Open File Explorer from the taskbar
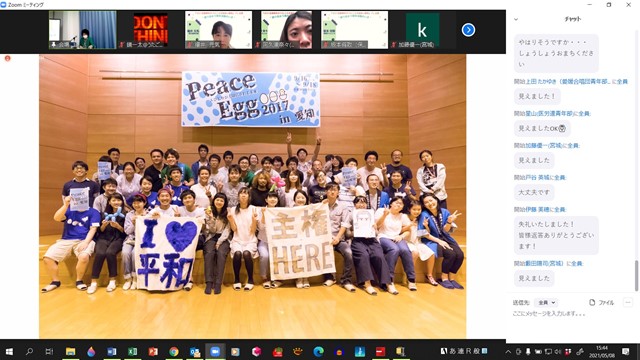 click(70, 351)
